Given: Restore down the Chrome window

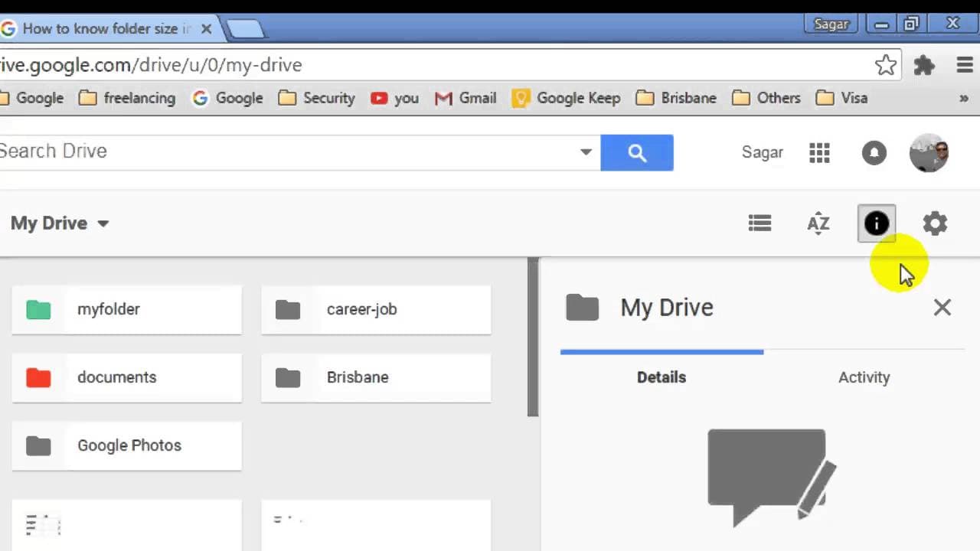Looking at the screenshot, I should click(911, 24).
